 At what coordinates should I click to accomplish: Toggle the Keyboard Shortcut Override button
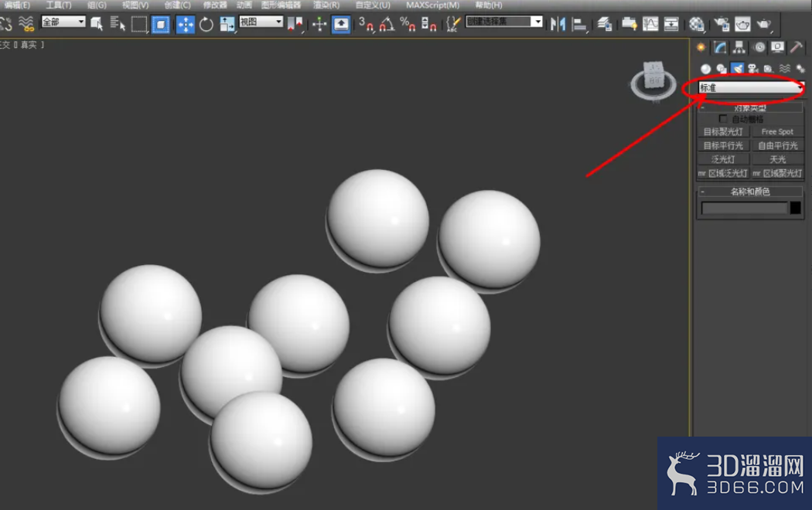[x=341, y=24]
